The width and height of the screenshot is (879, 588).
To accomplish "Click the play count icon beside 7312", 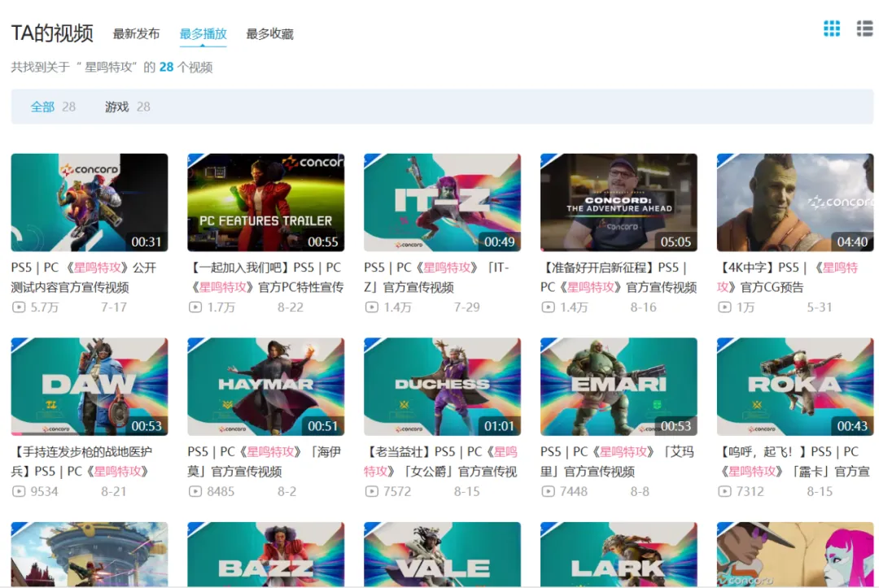I will 725,491.
